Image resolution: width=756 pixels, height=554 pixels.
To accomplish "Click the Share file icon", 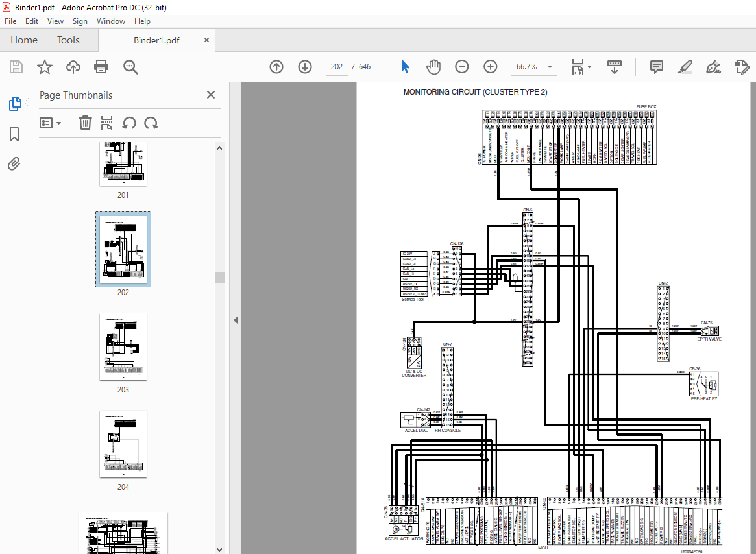I will (x=742, y=67).
